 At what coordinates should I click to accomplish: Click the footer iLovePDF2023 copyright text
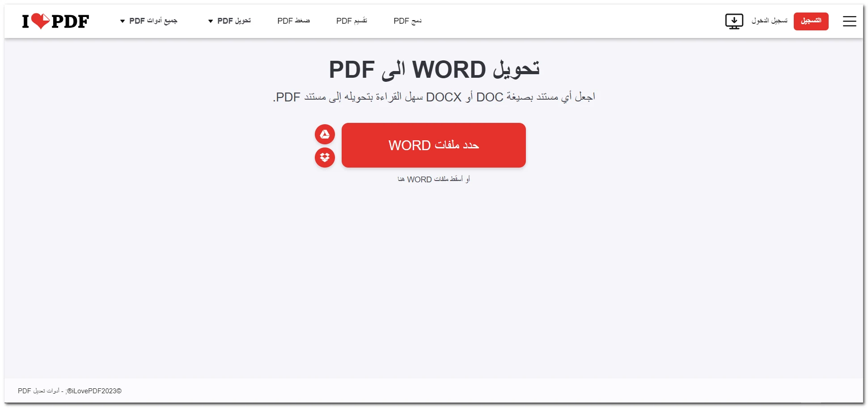70,391
